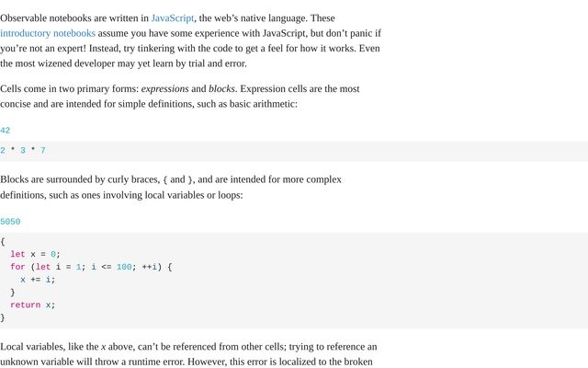Click the inline "{" code in the Blocks paragraph
588x368 pixels.
pos(165,180)
